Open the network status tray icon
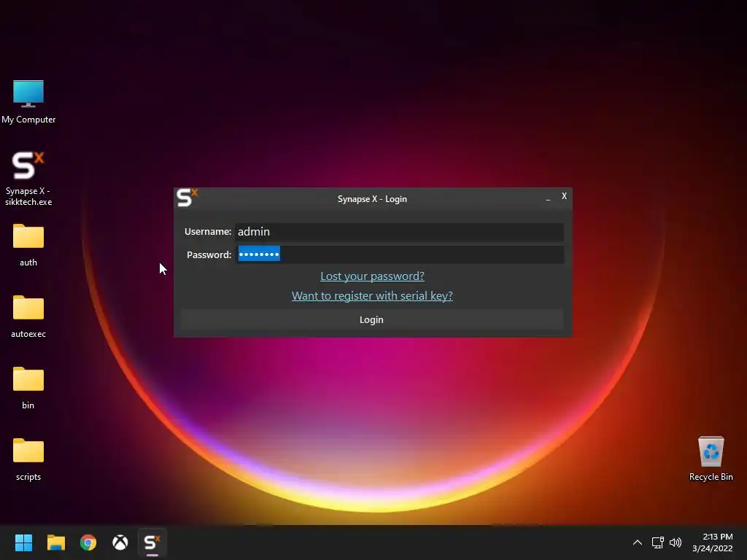 658,542
